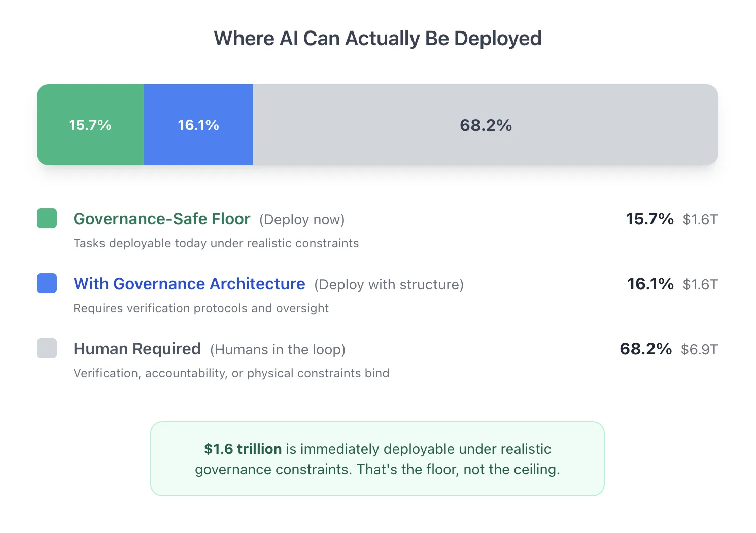Select the green Governance-Safe Floor legend swatch
The image size is (756, 533).
(46, 218)
